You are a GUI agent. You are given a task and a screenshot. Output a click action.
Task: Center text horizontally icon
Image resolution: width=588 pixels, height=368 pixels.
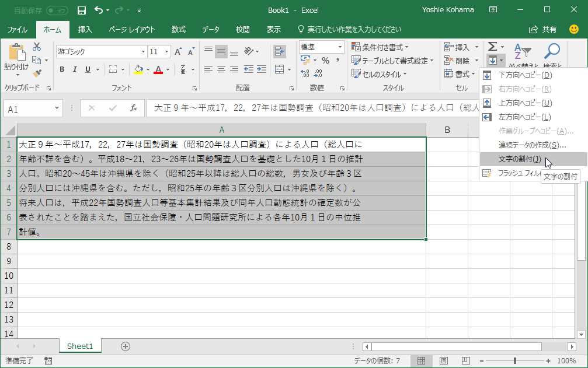tap(221, 69)
